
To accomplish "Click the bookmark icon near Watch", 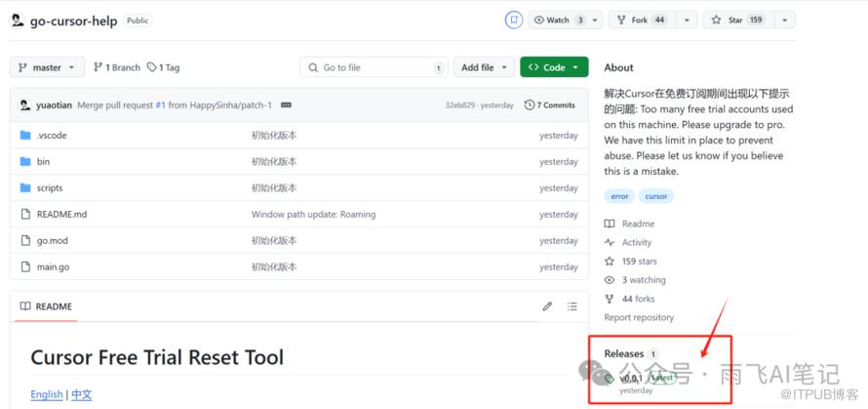I will point(514,20).
